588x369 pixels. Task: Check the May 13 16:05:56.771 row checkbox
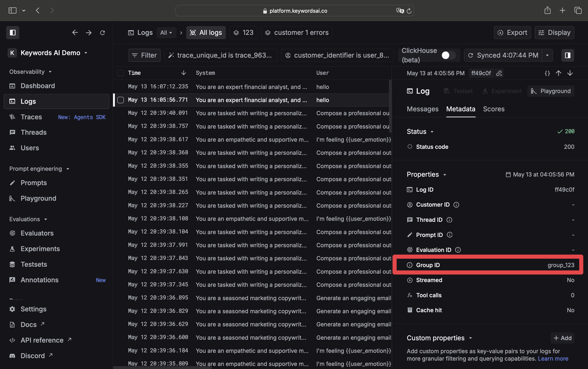tap(120, 100)
